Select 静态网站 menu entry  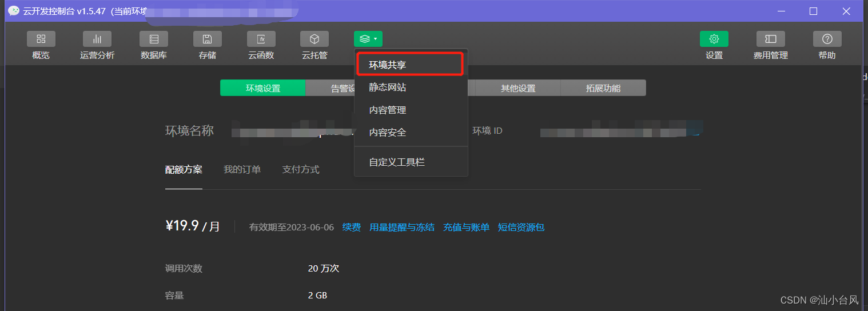tap(411, 87)
